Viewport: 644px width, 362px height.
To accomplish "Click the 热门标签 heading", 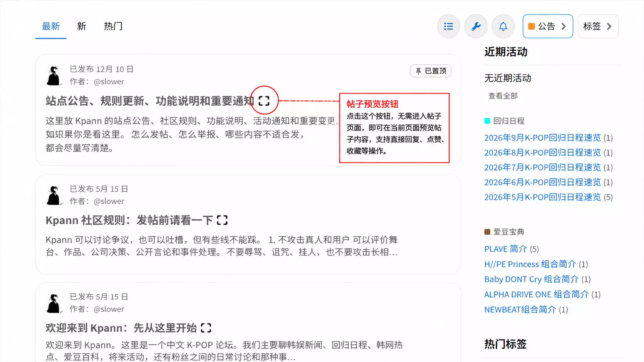I will 505,344.
